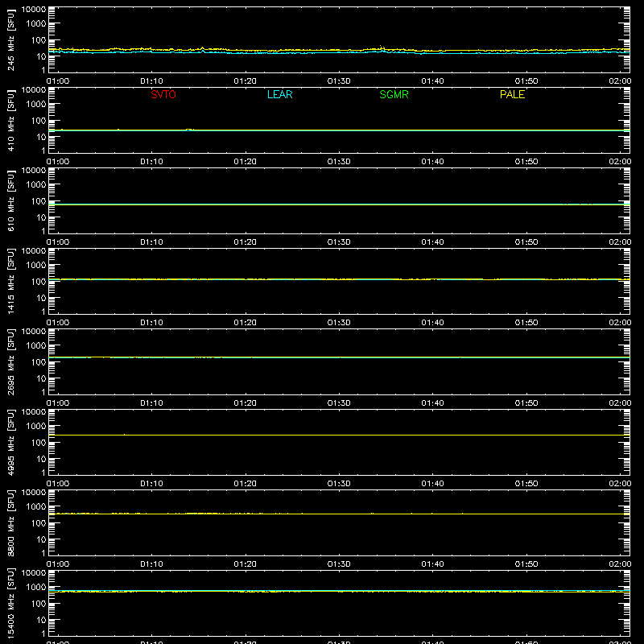Select the 1415 MHz [SFU] axis title
Viewport: 644px width, 644px height.
[10, 281]
